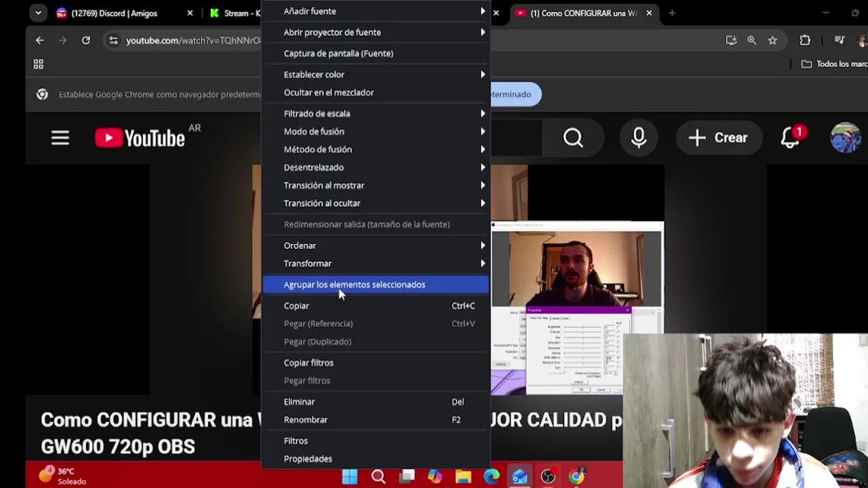Open the Añadir fuente submenu
The image size is (868, 488).
coord(376,12)
